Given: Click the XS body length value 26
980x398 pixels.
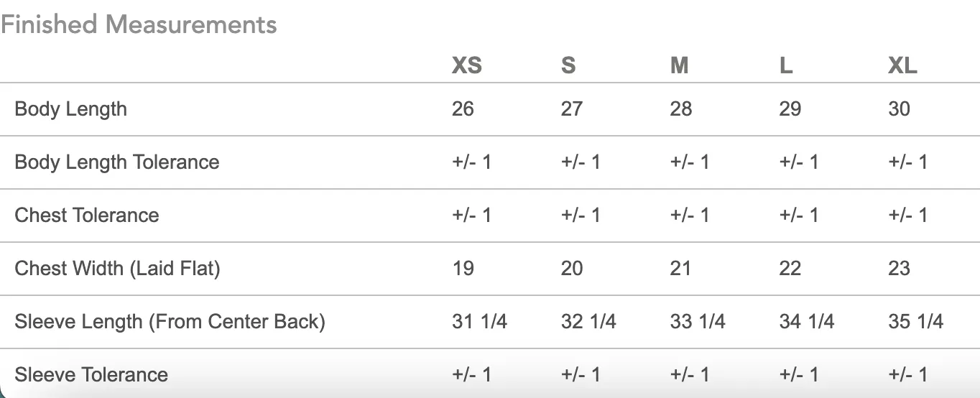Looking at the screenshot, I should [463, 109].
